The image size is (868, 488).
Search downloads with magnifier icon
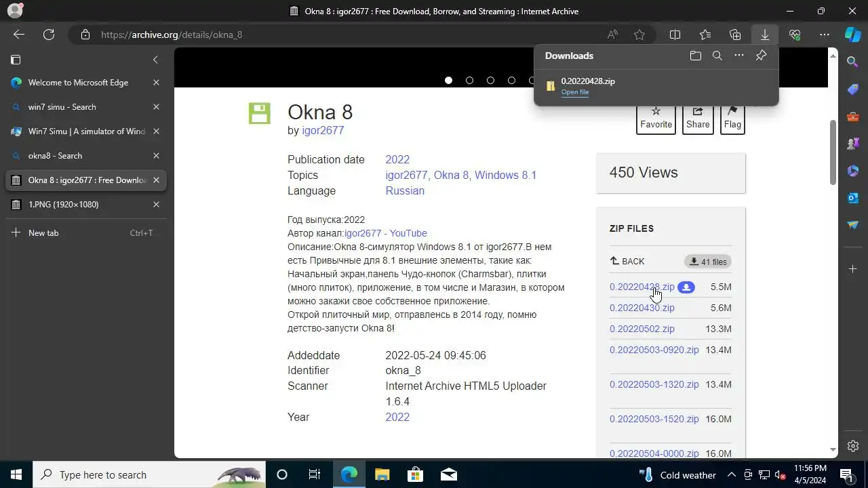pos(717,56)
